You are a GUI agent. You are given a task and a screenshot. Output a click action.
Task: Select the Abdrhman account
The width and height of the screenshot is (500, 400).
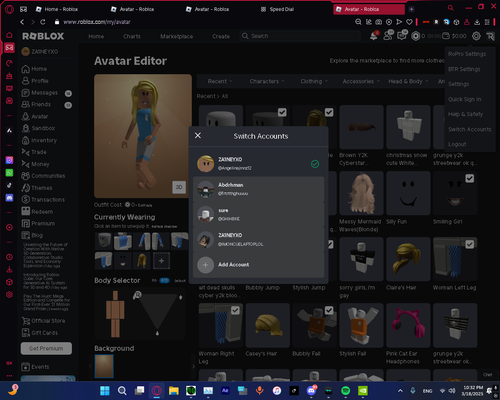click(x=258, y=189)
